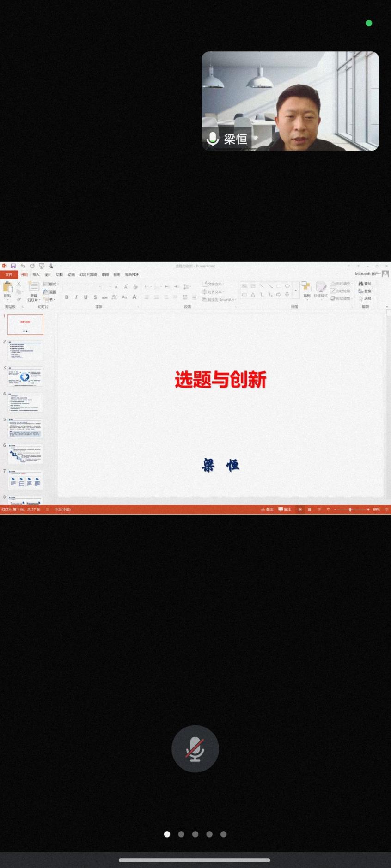391x868 pixels.
Task: Click the Find (查找) icon
Action: click(365, 284)
